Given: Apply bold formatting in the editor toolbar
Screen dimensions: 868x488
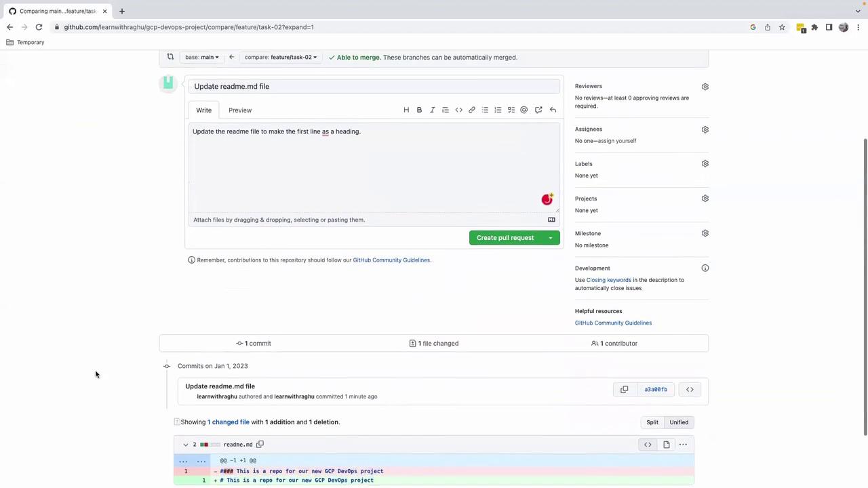Looking at the screenshot, I should coord(419,110).
